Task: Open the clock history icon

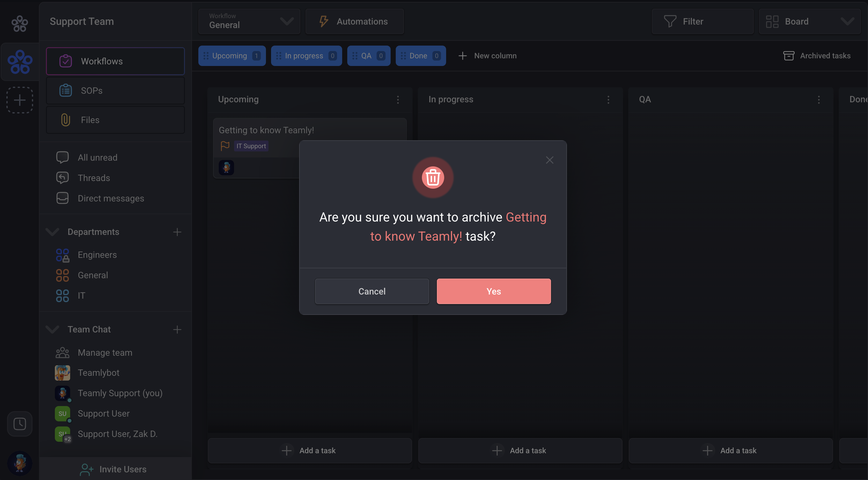Action: [x=19, y=423]
